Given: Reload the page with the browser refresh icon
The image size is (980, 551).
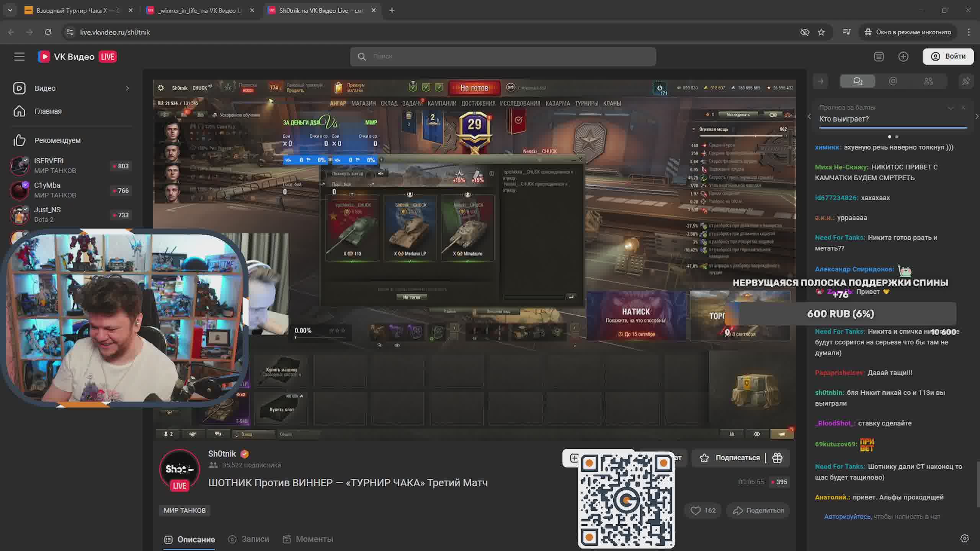Looking at the screenshot, I should pyautogui.click(x=48, y=32).
